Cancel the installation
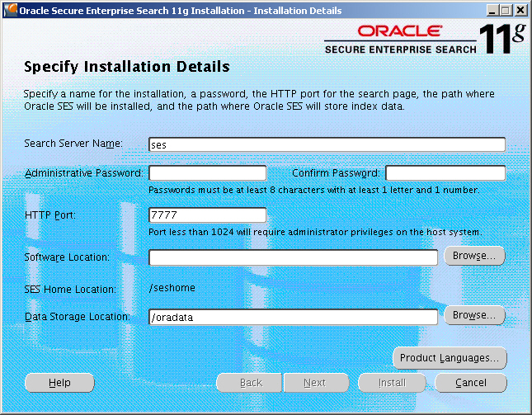The image size is (532, 415). [x=471, y=383]
